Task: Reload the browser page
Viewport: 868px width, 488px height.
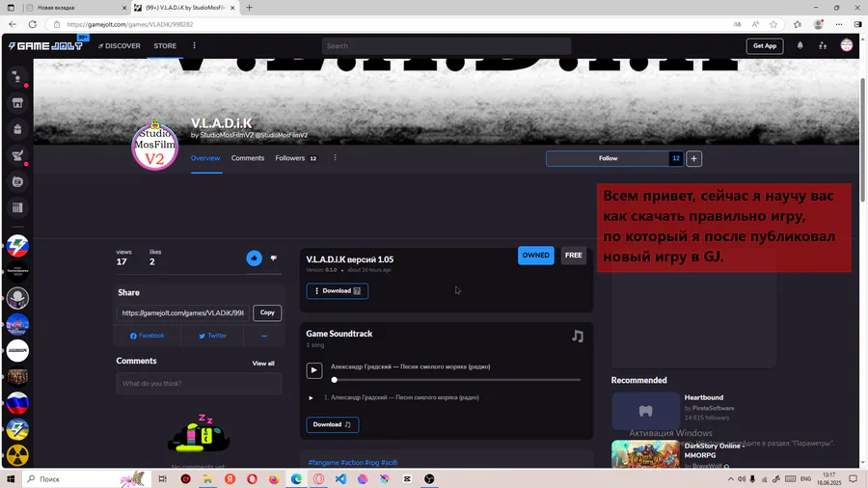Action: click(x=33, y=24)
